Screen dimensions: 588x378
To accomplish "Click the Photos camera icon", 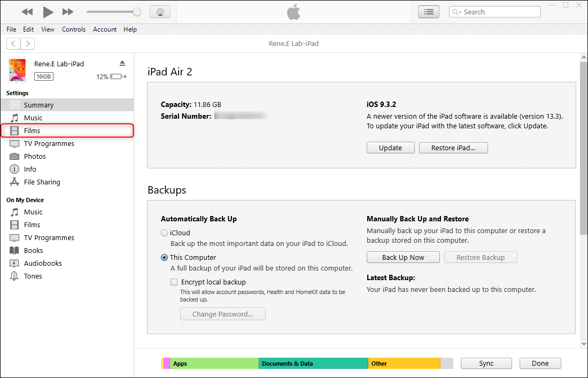I will [x=14, y=156].
